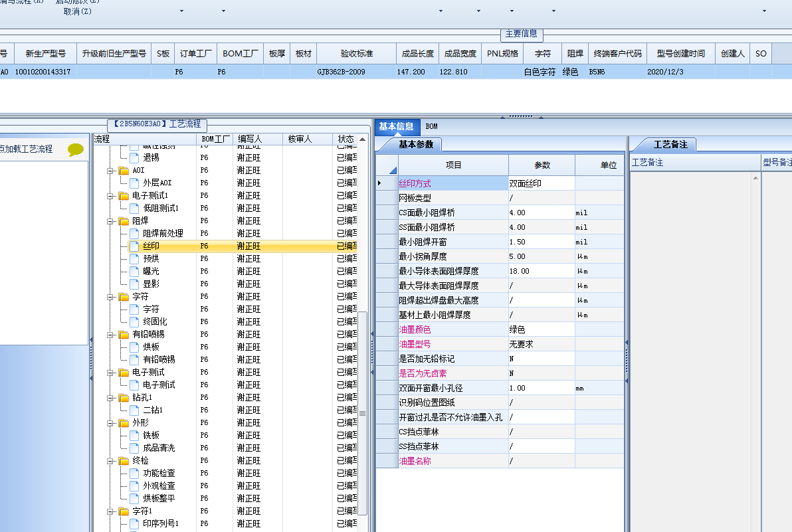792x532 pixels.
Task: Click the yellow speech bubble icon beside 加载工艺流程
Action: coord(75,149)
